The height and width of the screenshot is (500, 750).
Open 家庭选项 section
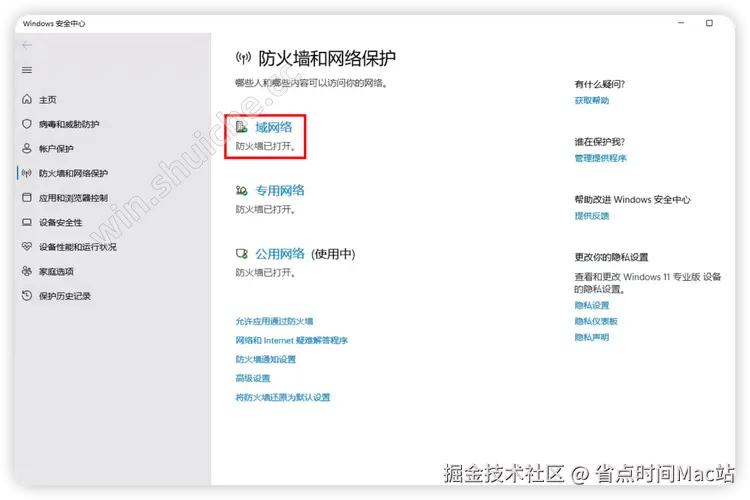(56, 271)
